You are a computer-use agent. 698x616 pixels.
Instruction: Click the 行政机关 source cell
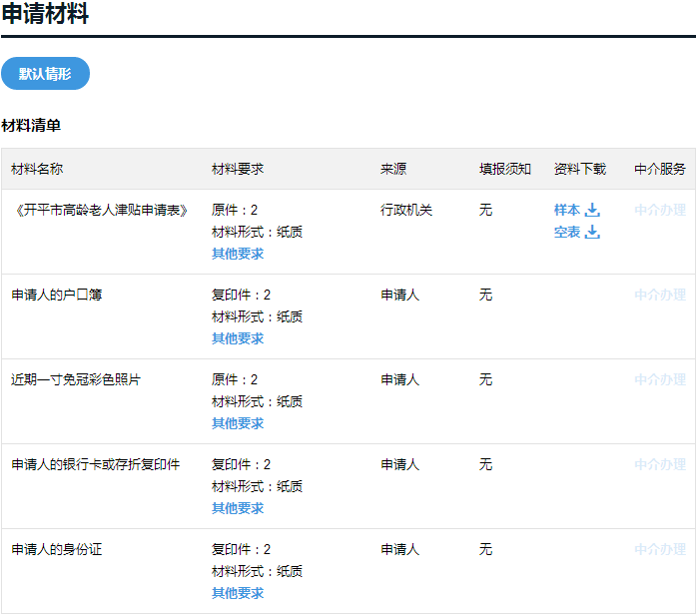pyautogui.click(x=406, y=210)
